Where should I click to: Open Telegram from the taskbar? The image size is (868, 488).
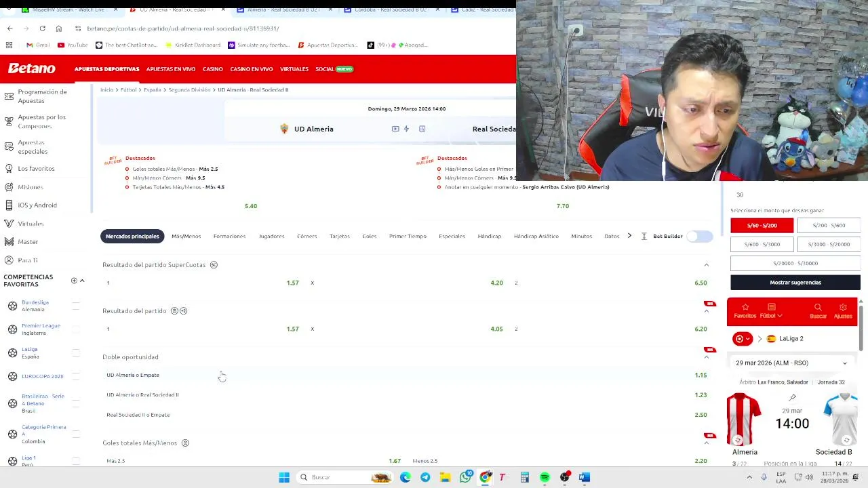[x=425, y=477]
